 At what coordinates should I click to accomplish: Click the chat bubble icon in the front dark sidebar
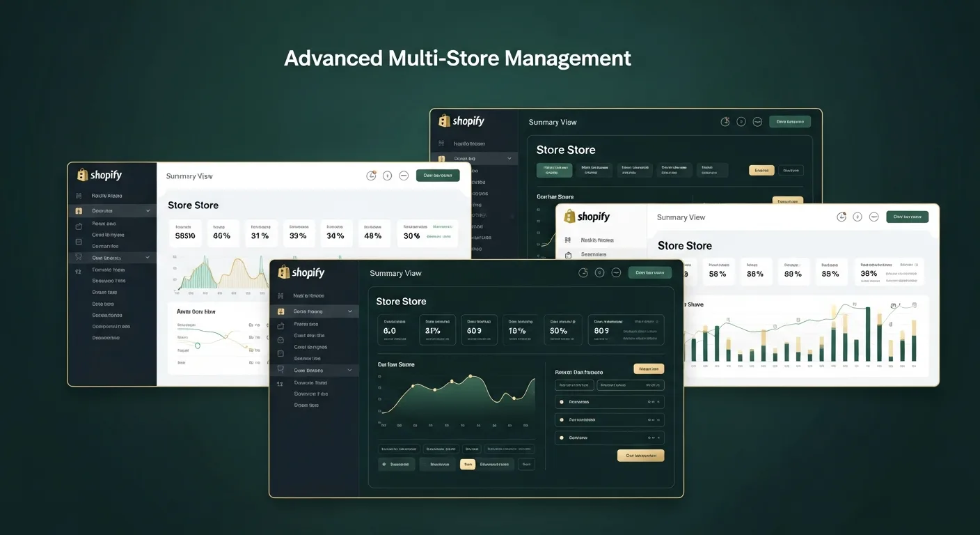coord(280,370)
